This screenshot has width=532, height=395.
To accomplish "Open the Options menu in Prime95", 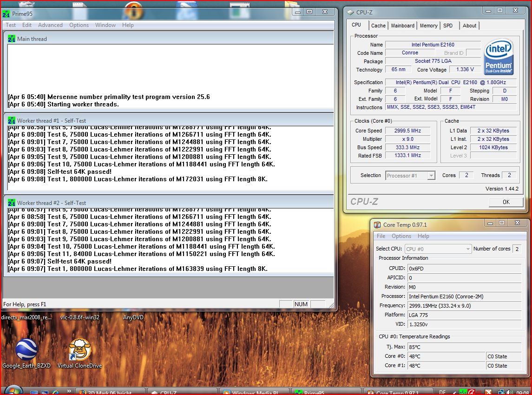I will tap(79, 25).
